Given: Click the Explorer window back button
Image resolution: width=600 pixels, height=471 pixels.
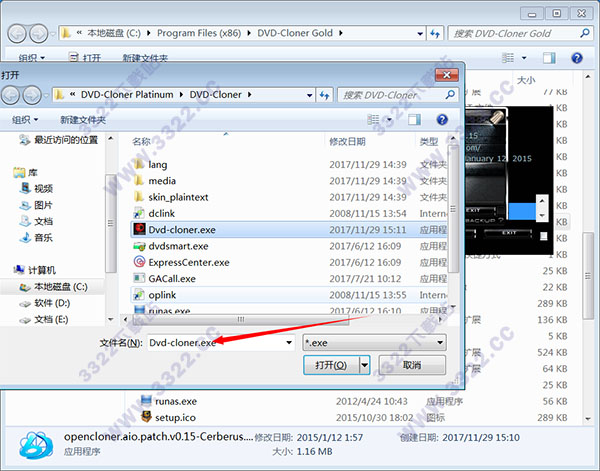Looking at the screenshot, I should coord(17,34).
